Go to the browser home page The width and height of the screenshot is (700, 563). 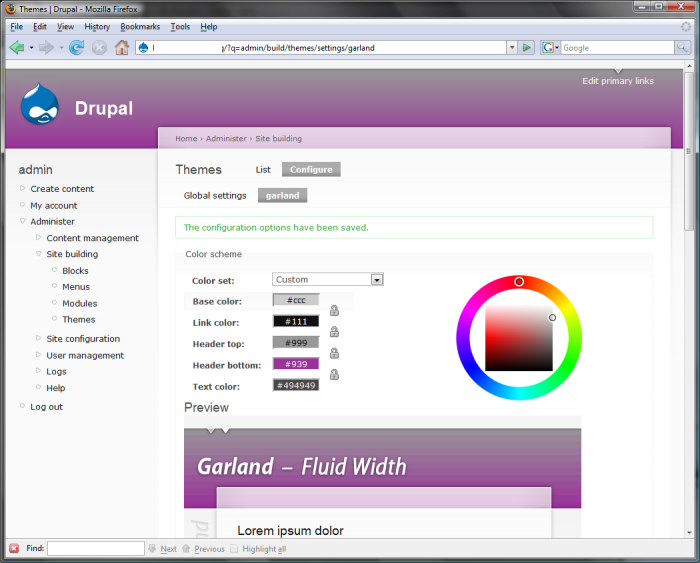pos(121,47)
